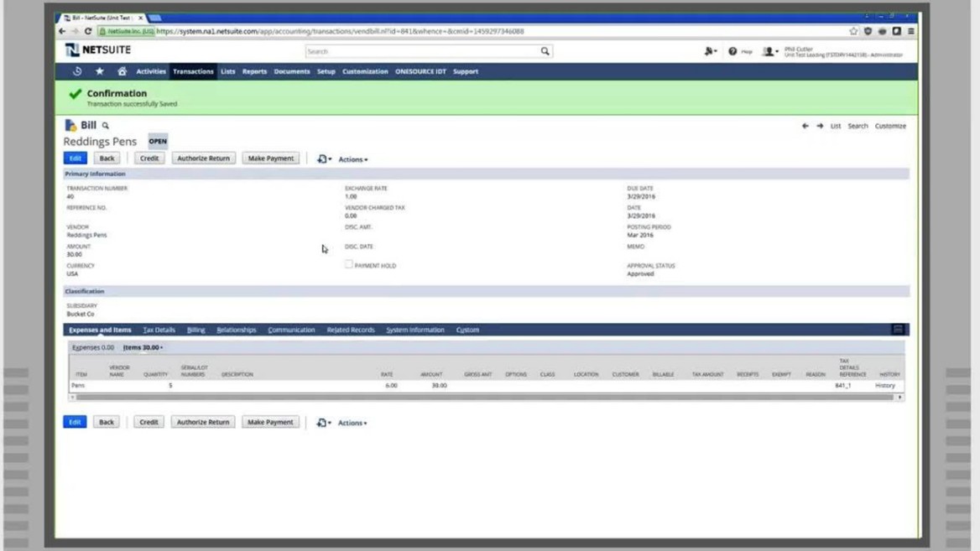980x551 pixels.
Task: Click the print icon next to Actions
Action: click(323, 159)
